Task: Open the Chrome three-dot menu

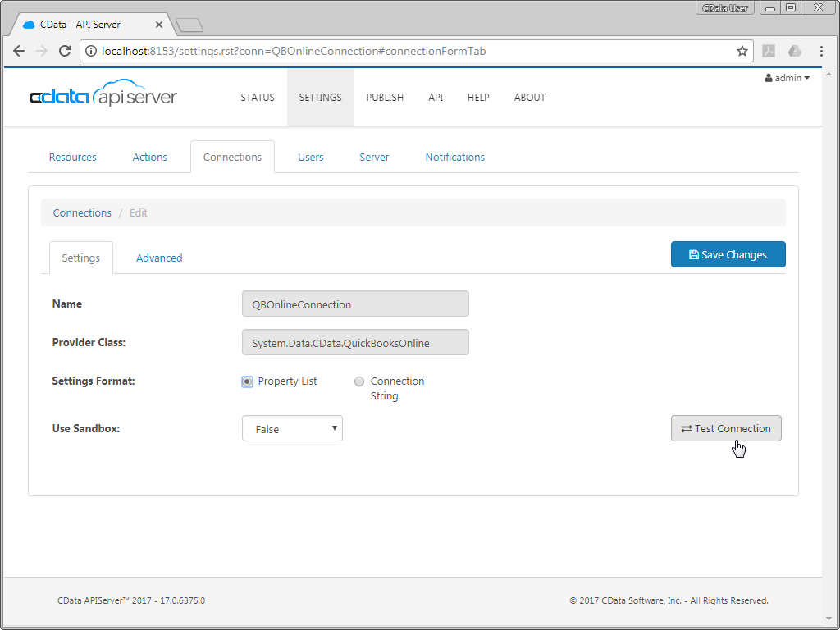Action: point(821,51)
